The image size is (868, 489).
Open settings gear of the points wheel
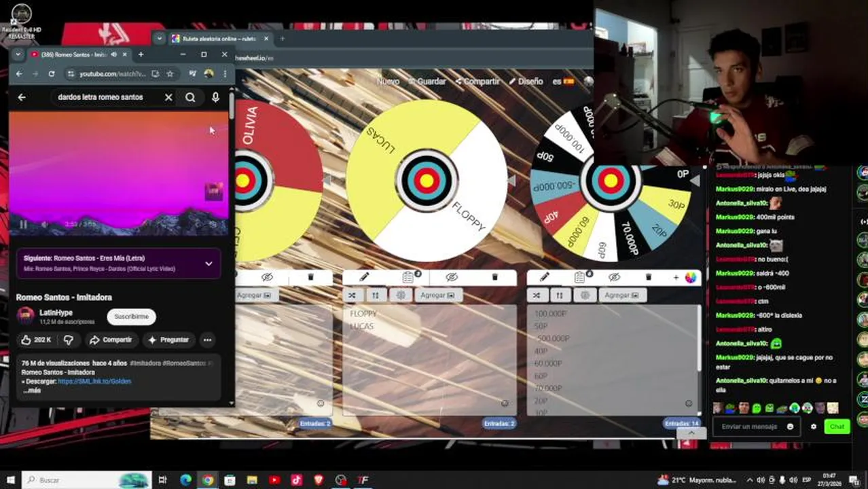pyautogui.click(x=585, y=295)
